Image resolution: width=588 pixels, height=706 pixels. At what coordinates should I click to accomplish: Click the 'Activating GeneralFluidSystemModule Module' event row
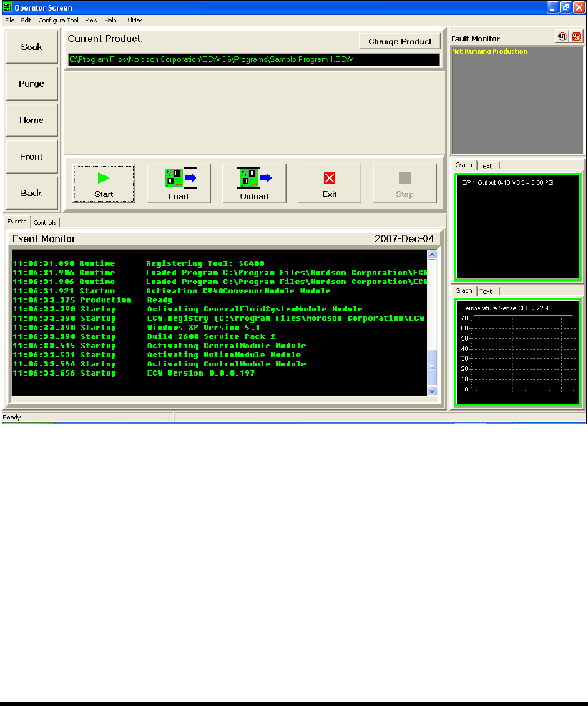click(220, 309)
